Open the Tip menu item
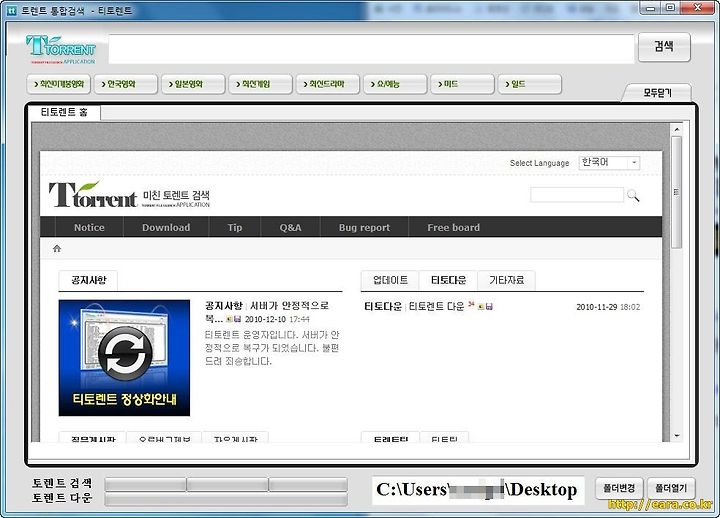 pos(235,227)
